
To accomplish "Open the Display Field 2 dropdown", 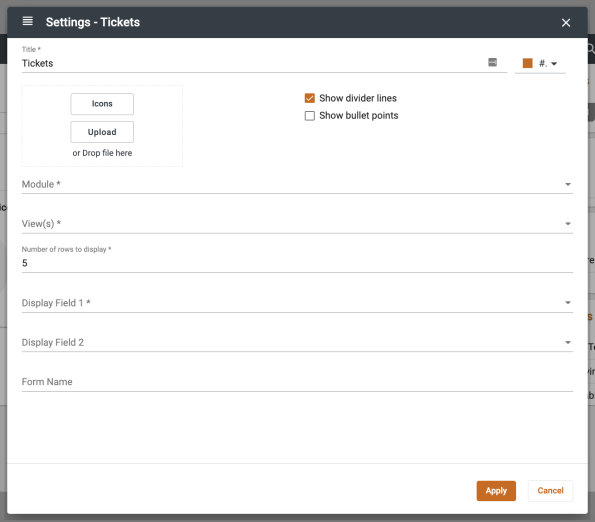I will pos(297,343).
